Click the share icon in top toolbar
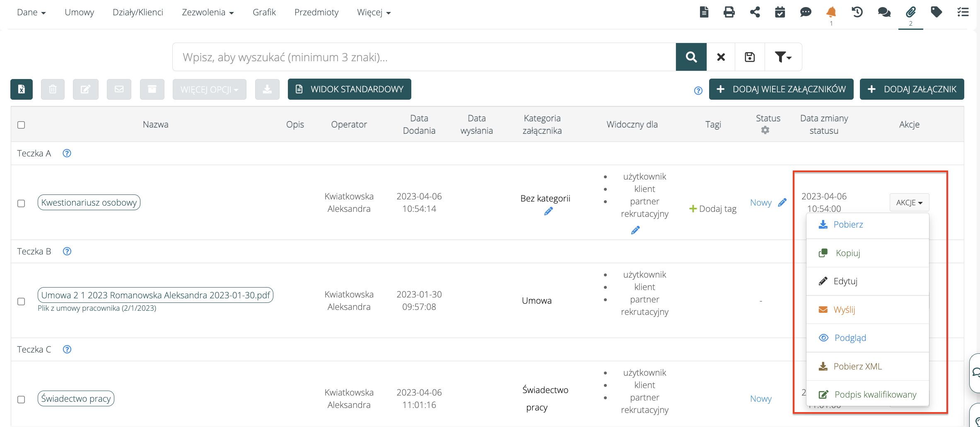This screenshot has width=980, height=427. coord(755,12)
